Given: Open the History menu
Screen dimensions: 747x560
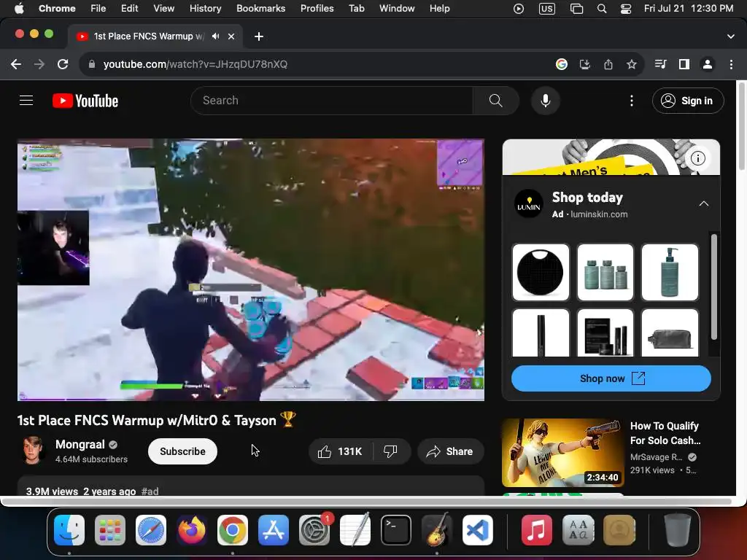Looking at the screenshot, I should (205, 9).
